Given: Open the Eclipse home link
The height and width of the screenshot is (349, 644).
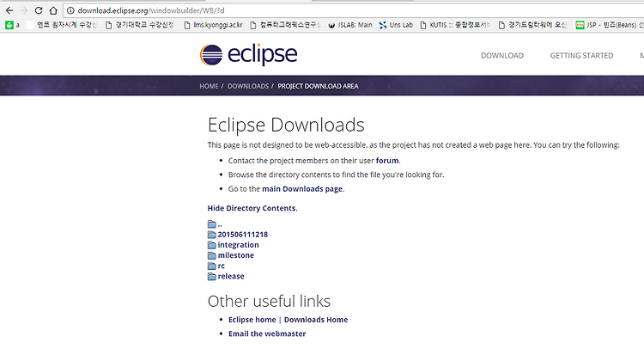Looking at the screenshot, I should pos(252,320).
